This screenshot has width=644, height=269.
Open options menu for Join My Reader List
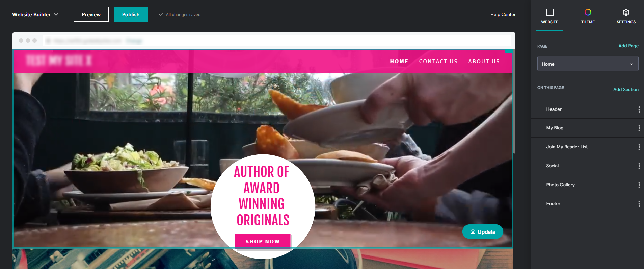[639, 147]
